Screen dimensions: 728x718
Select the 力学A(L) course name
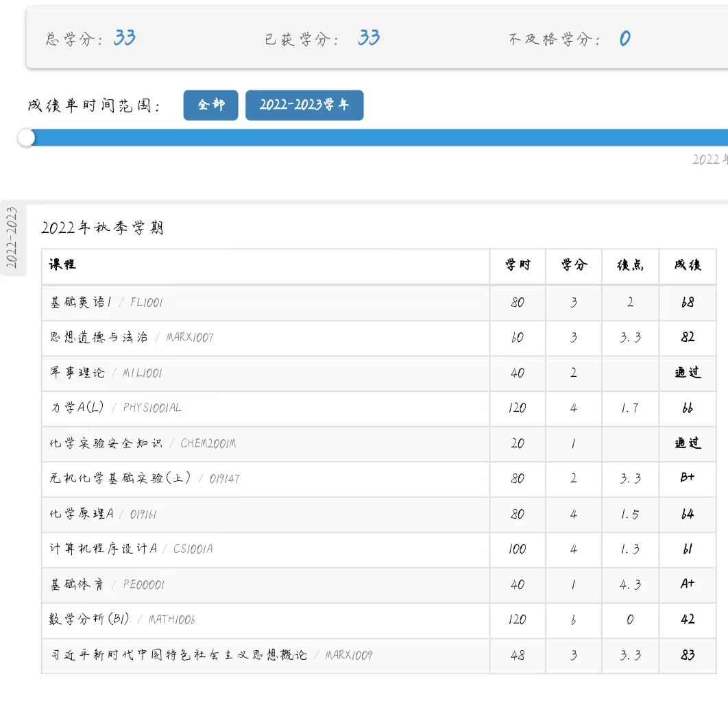(77, 408)
